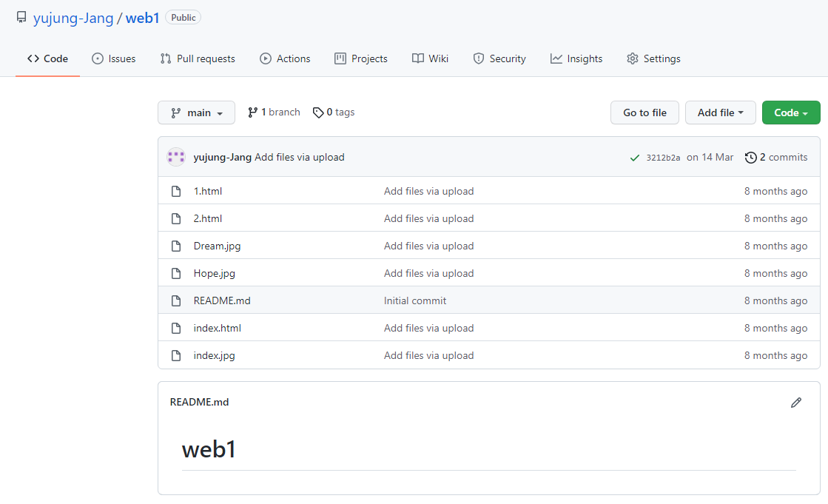Open the repository Settings tab

[x=653, y=58]
